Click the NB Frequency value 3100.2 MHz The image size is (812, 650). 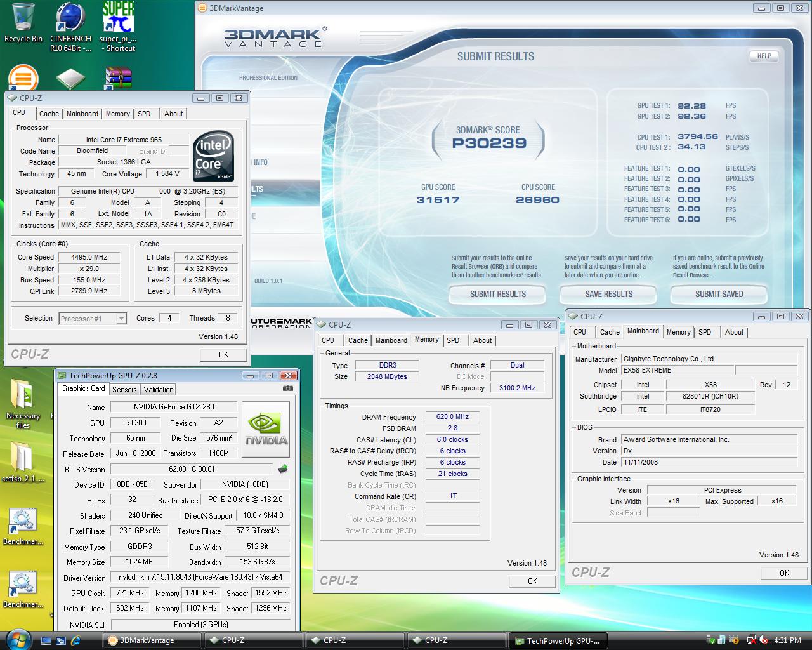pos(517,388)
